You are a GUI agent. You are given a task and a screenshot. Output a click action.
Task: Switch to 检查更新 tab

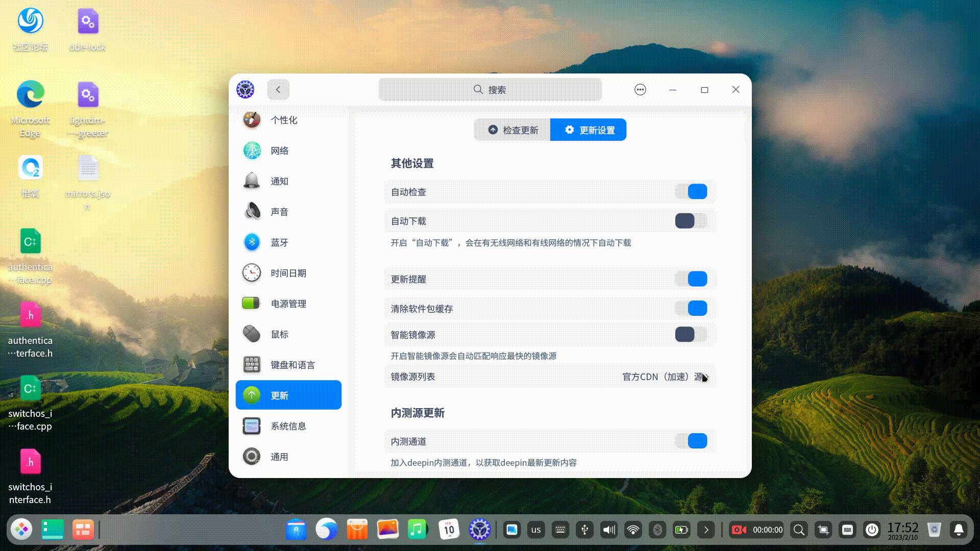[512, 130]
